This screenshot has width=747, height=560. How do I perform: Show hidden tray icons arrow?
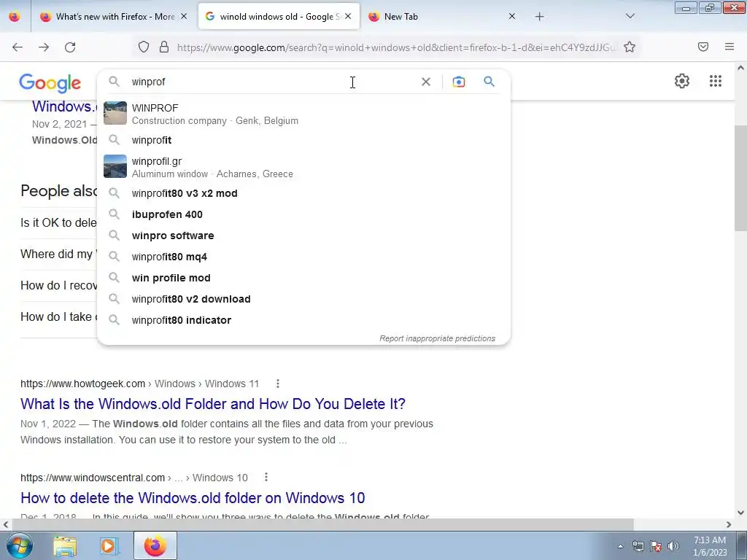pos(620,546)
